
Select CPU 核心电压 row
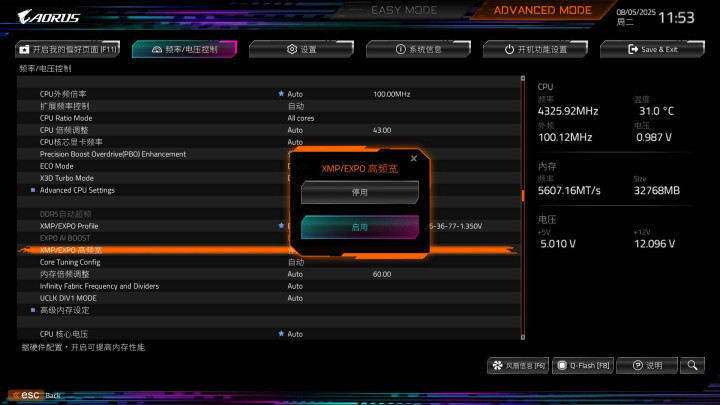click(x=269, y=334)
